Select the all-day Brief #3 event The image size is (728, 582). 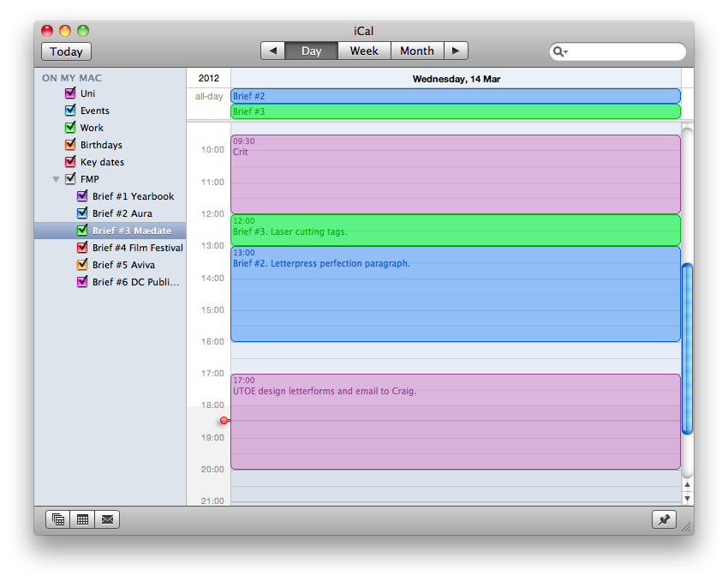click(456, 111)
